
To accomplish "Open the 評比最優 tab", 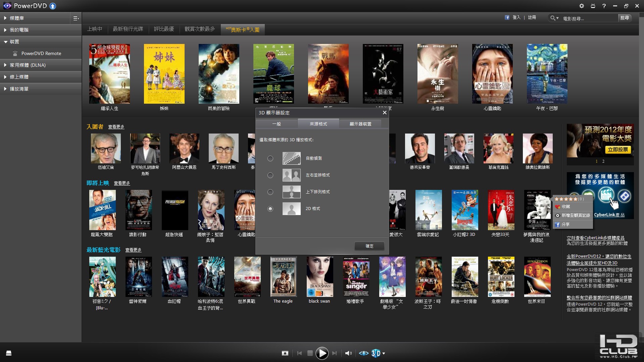I will coord(164,29).
